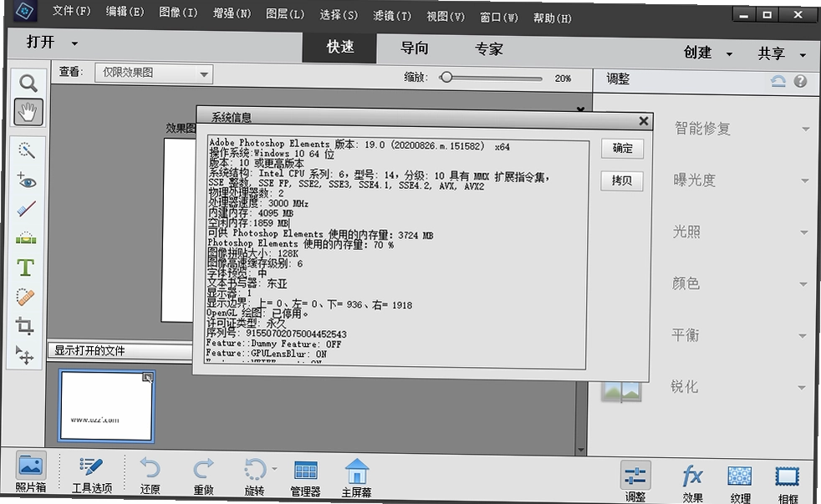Switch to the 导向 tab
The width and height of the screenshot is (821, 504).
pyautogui.click(x=414, y=48)
